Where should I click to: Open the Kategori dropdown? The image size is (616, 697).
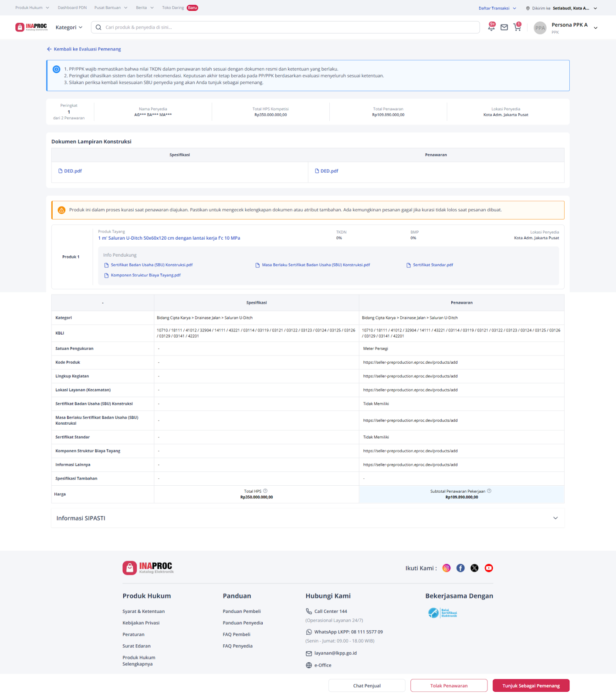point(69,27)
